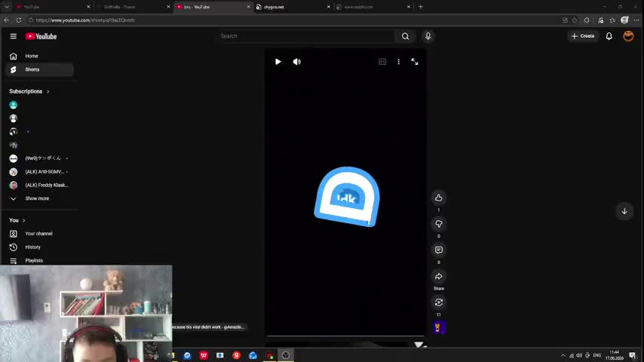Like this Short

click(439, 198)
